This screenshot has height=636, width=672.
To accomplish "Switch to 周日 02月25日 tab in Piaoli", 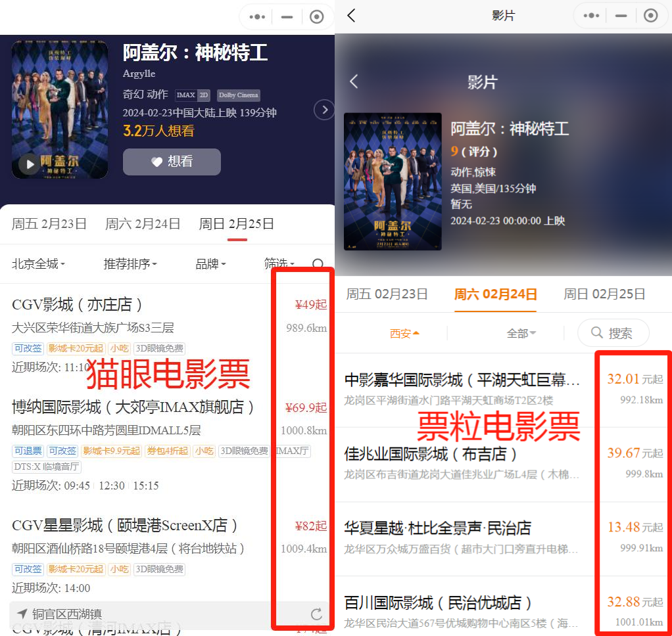I will click(x=604, y=294).
